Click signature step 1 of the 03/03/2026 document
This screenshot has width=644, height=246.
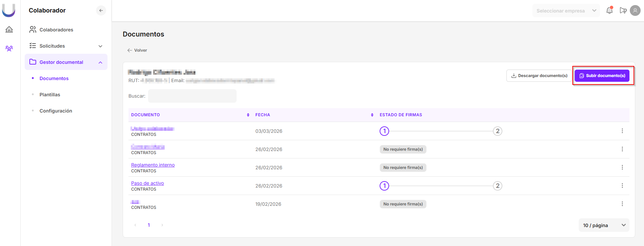pyautogui.click(x=384, y=131)
